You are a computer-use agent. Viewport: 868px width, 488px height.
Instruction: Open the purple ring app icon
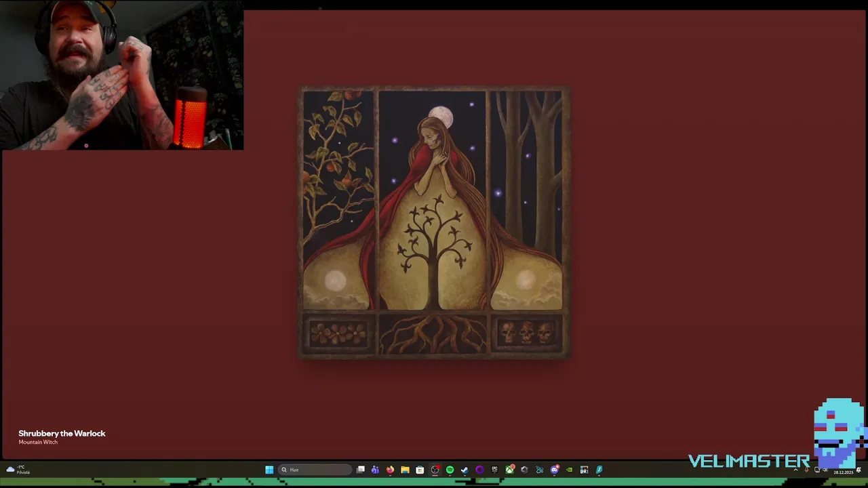[479, 470]
